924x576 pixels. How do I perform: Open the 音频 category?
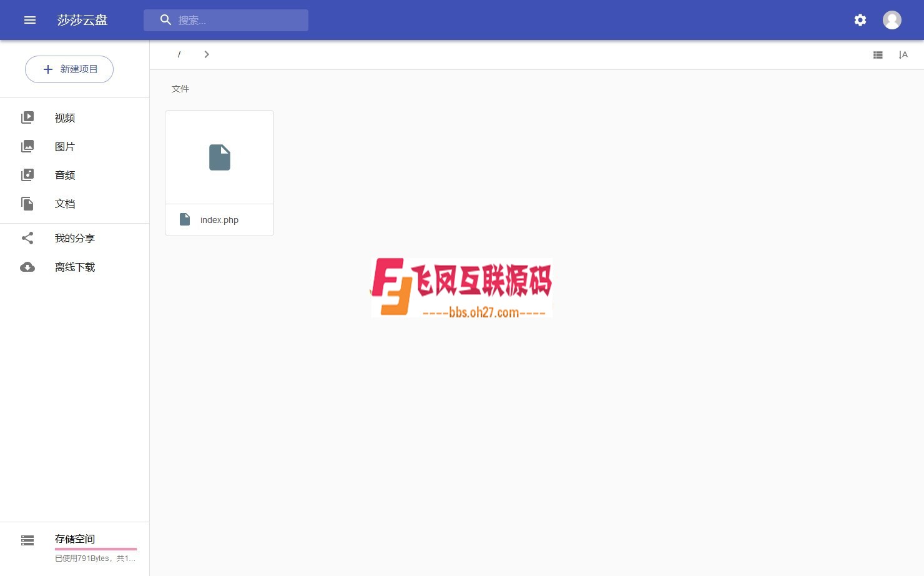65,176
